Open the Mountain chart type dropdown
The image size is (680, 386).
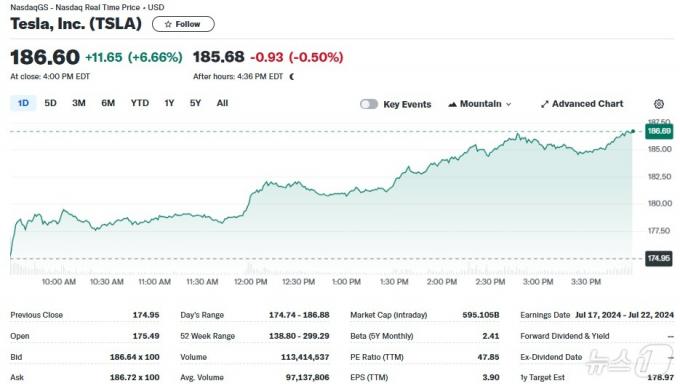coord(480,104)
